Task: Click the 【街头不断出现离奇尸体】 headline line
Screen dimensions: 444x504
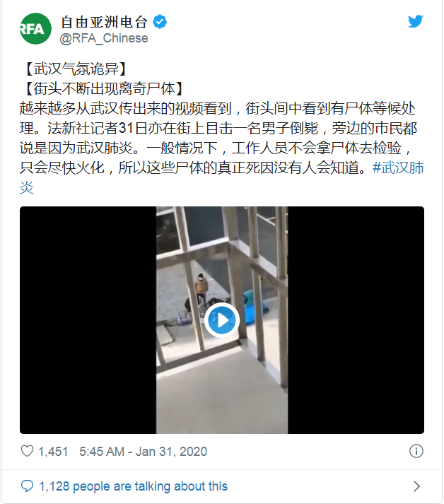Action: [104, 89]
